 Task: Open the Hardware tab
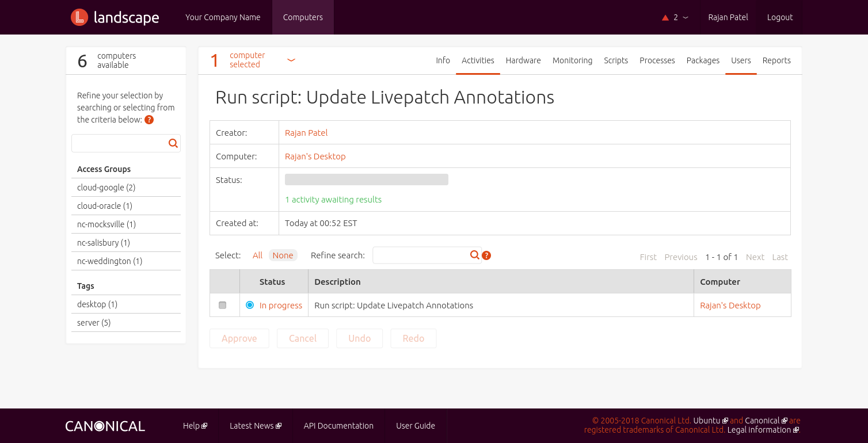coord(523,60)
